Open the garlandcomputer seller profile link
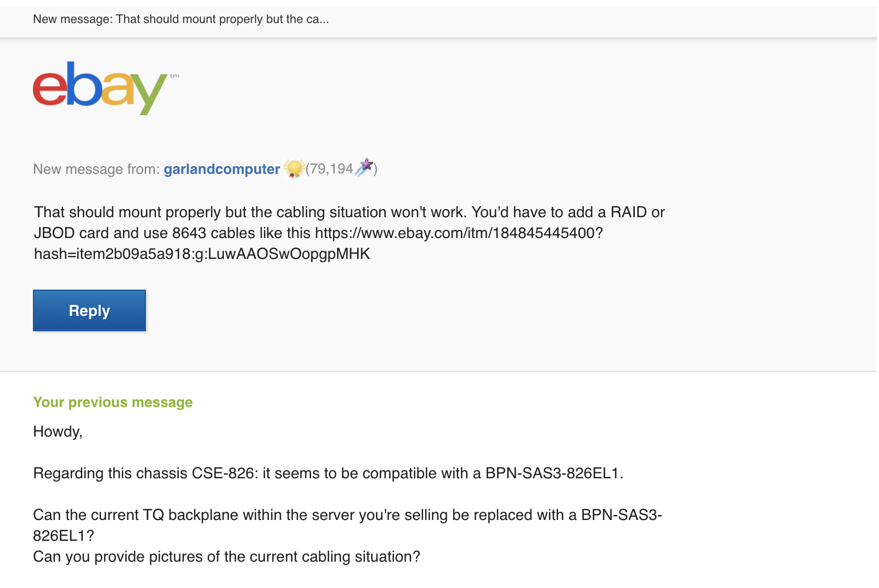879x588 pixels. point(222,169)
